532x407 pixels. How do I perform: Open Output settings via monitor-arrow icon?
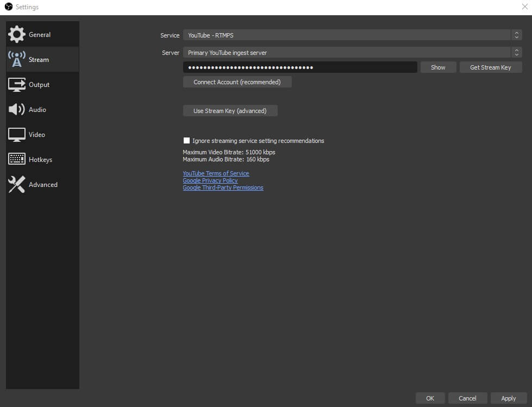pos(17,84)
